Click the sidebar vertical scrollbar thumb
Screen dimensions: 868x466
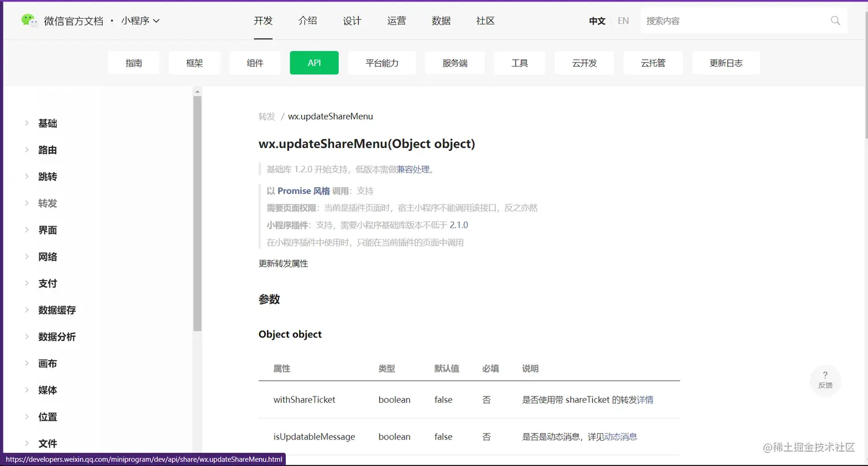point(197,213)
